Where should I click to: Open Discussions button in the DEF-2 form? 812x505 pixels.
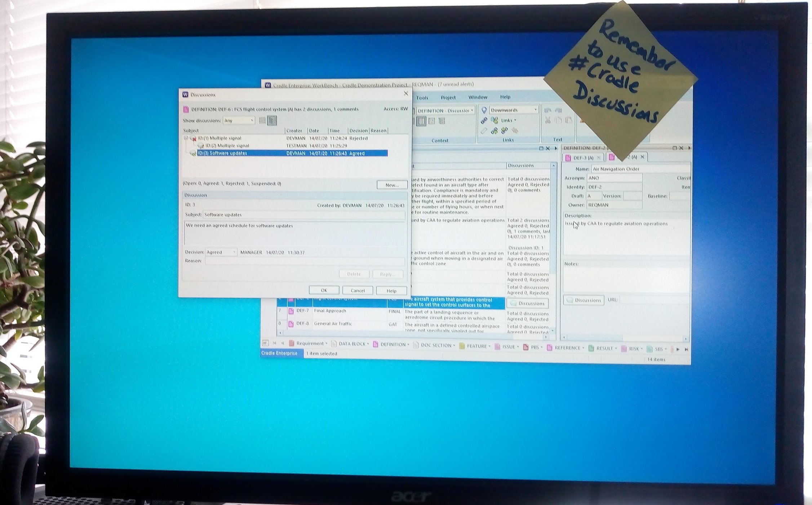[584, 300]
